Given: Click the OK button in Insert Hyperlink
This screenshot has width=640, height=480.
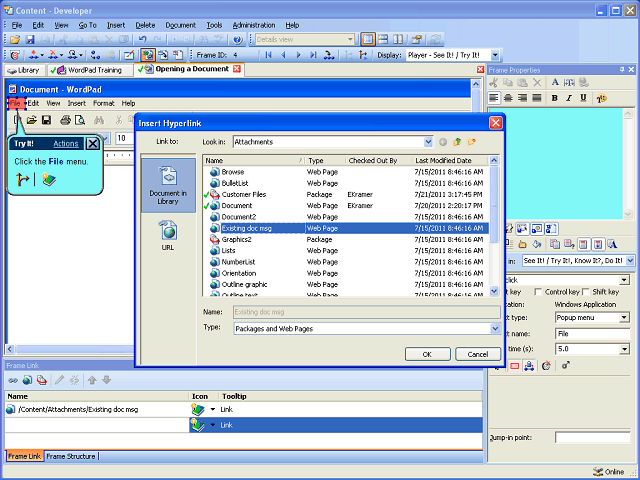Looking at the screenshot, I should tap(427, 354).
